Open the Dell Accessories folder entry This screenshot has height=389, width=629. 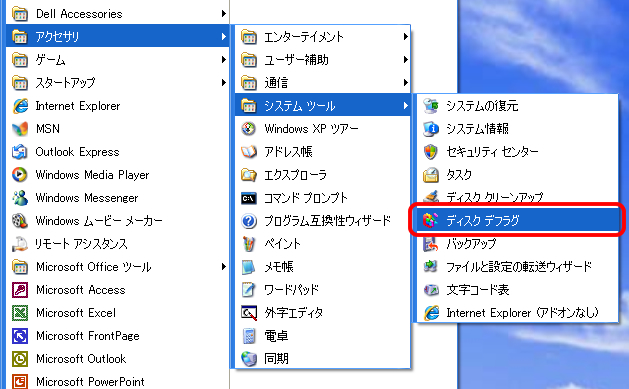pos(117,14)
